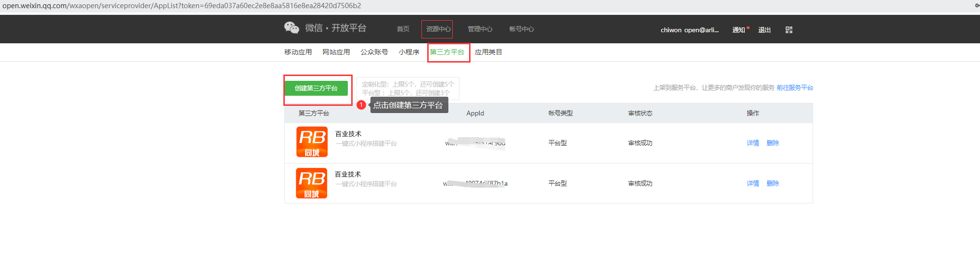The width and height of the screenshot is (980, 280).
Task: Click the first RB 同城 app logo
Action: [312, 142]
